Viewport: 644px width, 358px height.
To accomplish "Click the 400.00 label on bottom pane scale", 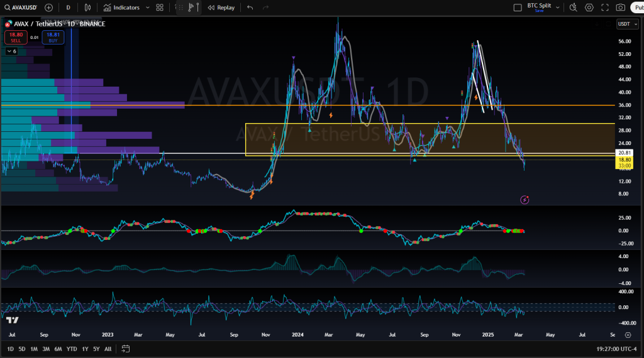I will (x=626, y=291).
